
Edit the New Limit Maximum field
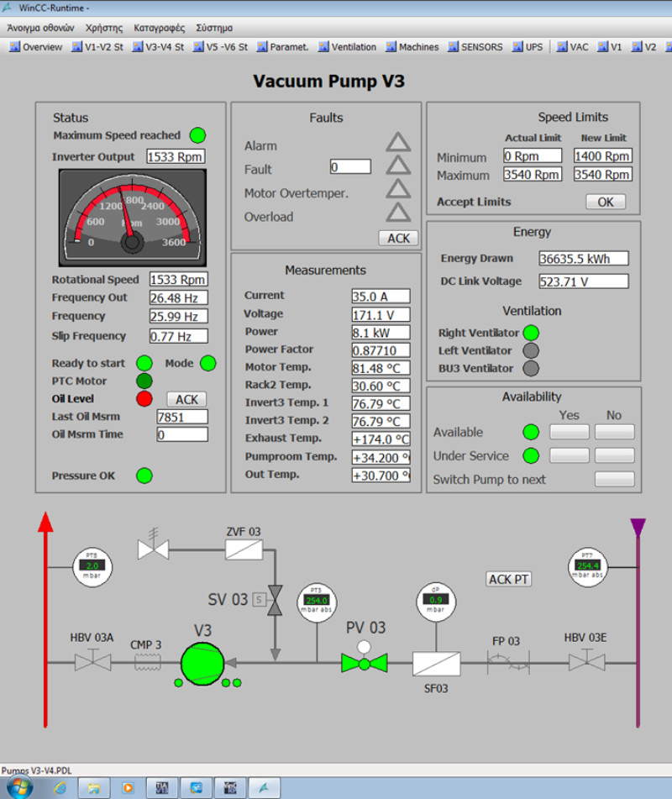603,174
